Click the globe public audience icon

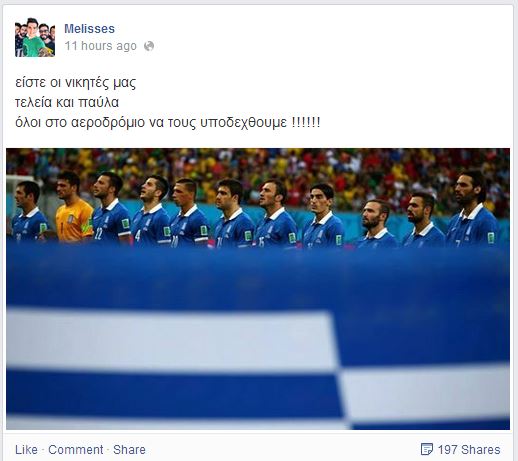149,46
